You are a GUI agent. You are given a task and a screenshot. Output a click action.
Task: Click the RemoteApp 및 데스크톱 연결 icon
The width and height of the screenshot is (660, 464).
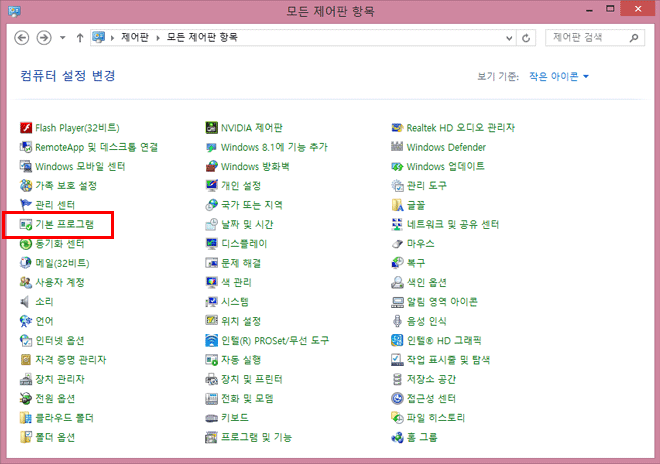pos(26,147)
